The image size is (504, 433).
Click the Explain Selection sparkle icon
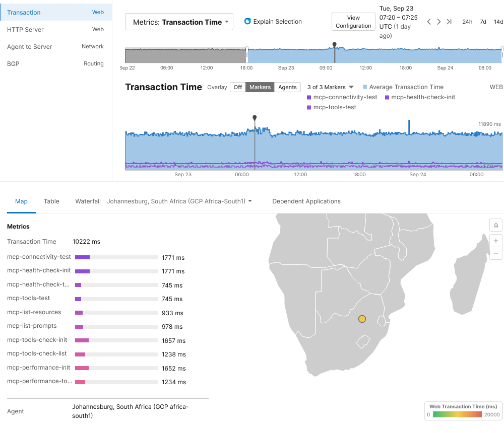[247, 22]
